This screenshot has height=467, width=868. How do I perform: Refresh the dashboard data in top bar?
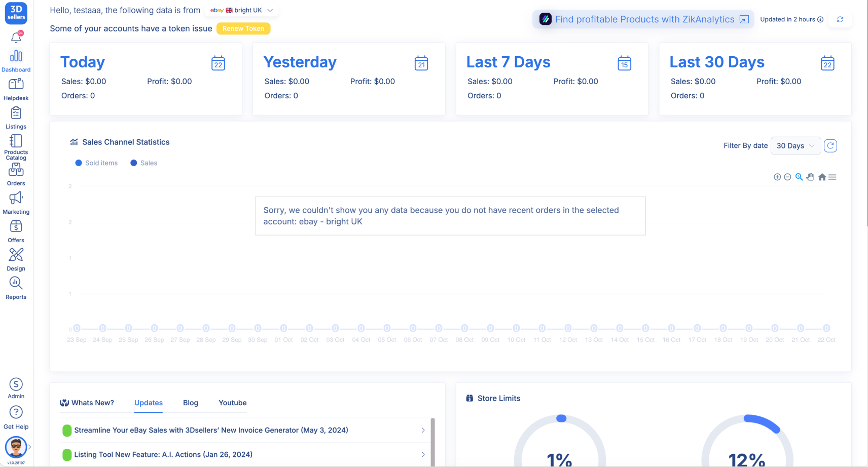[x=840, y=19]
